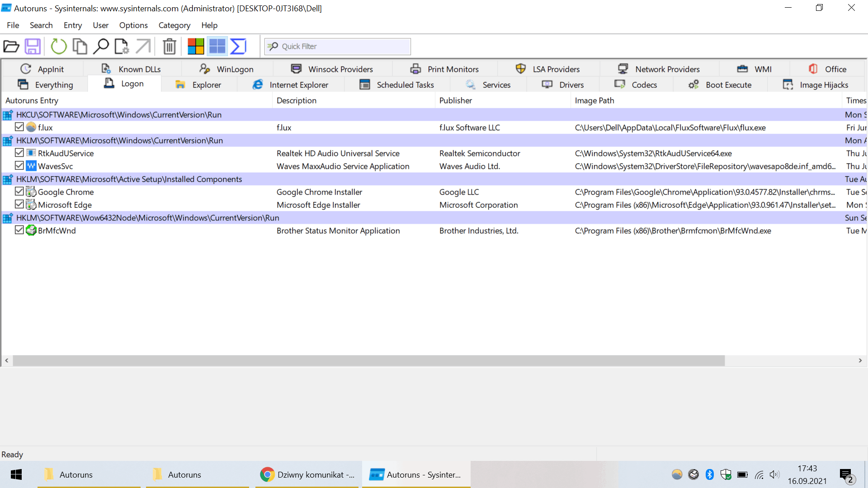The image size is (868, 488).
Task: Click the Find magnifier toolbar icon
Action: (101, 47)
